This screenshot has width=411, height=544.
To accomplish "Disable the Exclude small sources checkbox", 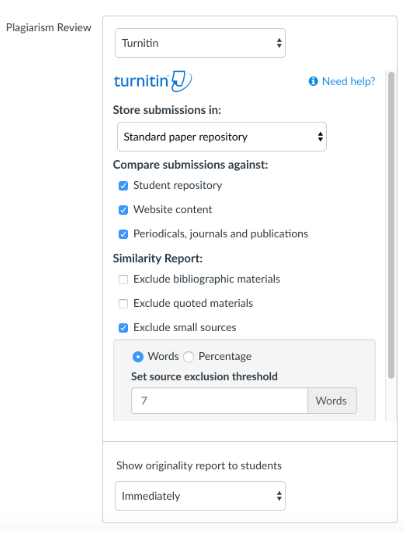I will [123, 328].
